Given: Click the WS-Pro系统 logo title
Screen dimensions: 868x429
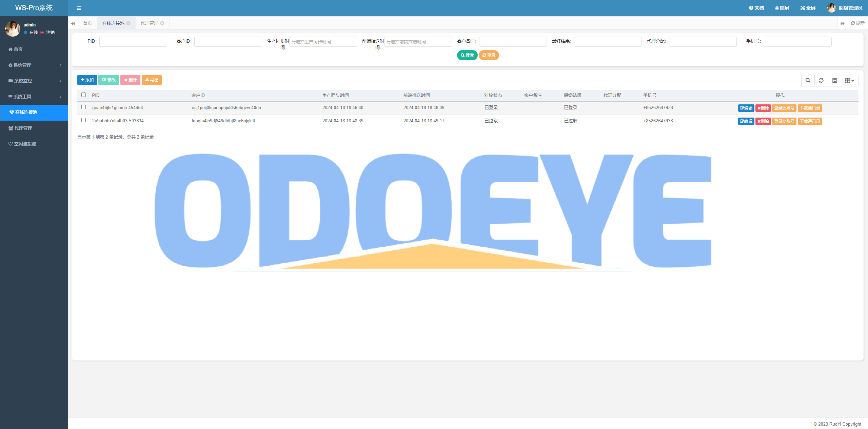Looking at the screenshot, I should [34, 8].
